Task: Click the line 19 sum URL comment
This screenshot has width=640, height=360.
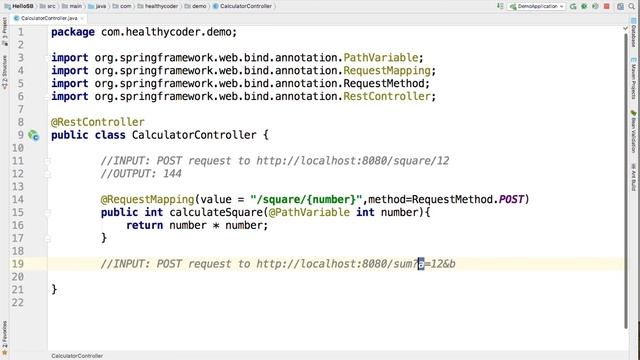Action: (x=278, y=264)
